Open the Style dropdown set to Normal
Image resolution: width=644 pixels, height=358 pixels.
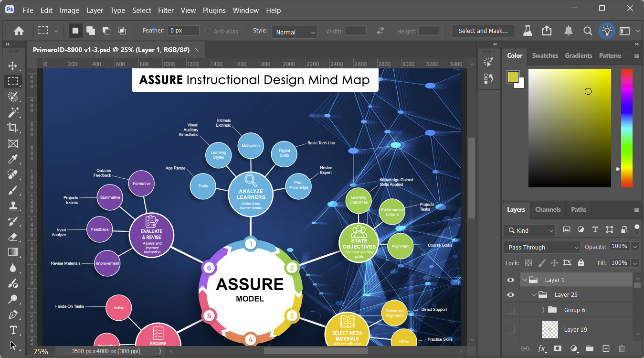click(x=294, y=32)
